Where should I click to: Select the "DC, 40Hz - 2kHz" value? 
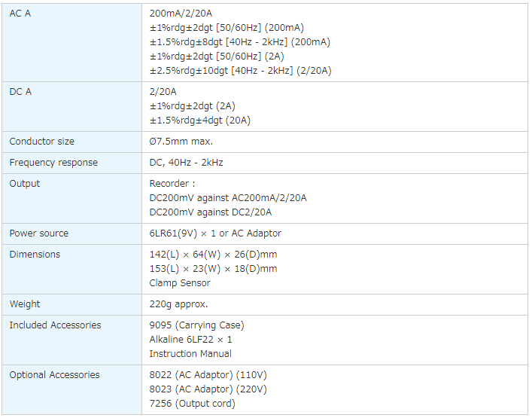click(x=187, y=163)
